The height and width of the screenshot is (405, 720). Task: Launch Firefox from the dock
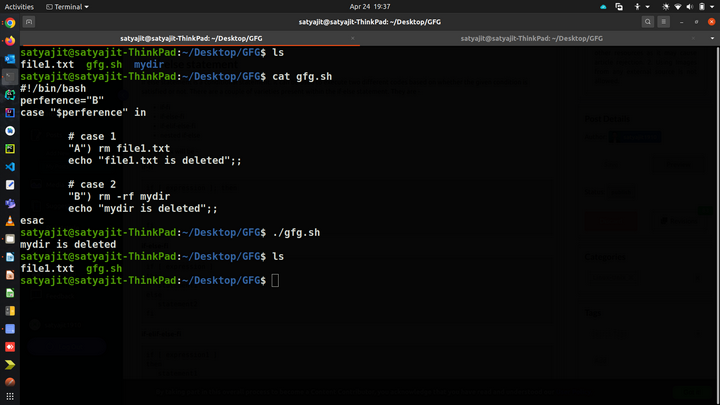[x=10, y=41]
